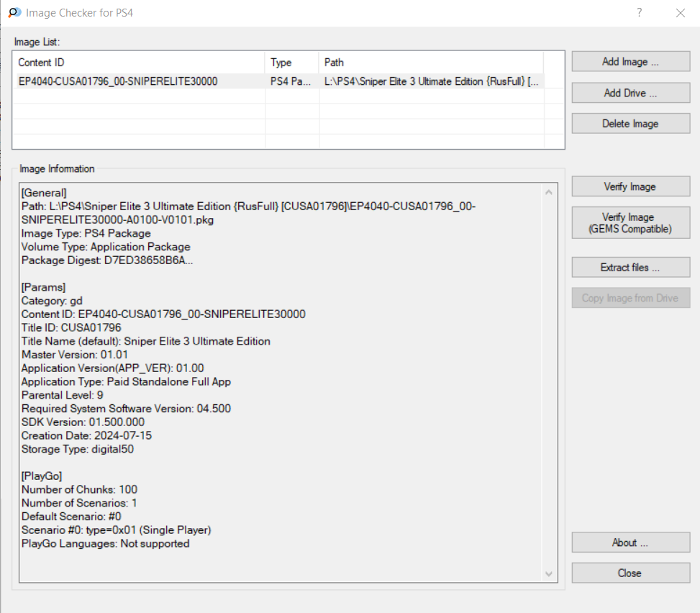Click the Type column header
The height and width of the screenshot is (613, 700).
click(x=291, y=63)
